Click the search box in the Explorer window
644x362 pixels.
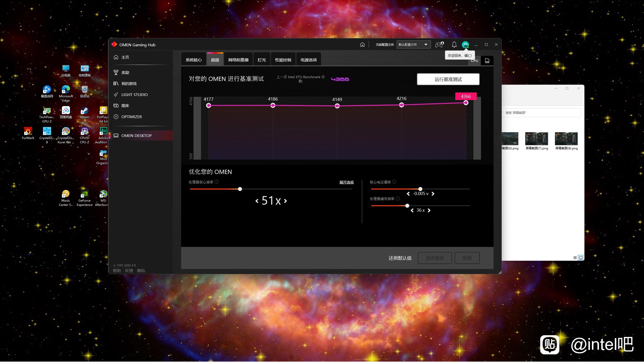[541, 113]
